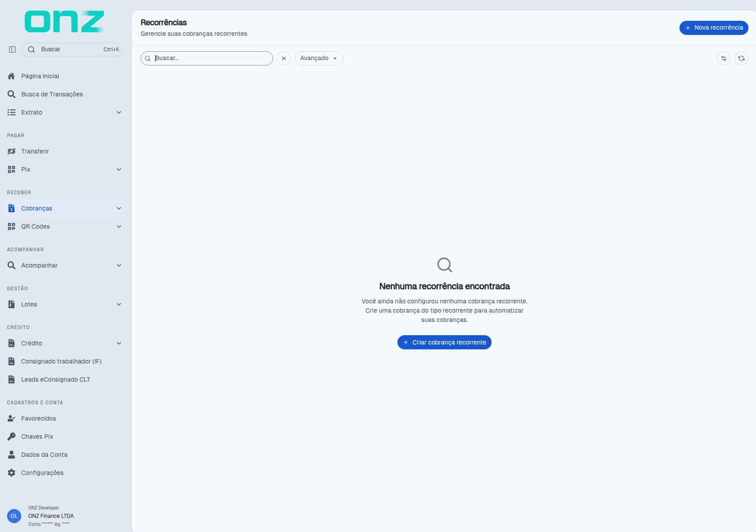This screenshot has width=756, height=532.
Task: Click the Consignado trabalhador (IF) icon
Action: (11, 361)
